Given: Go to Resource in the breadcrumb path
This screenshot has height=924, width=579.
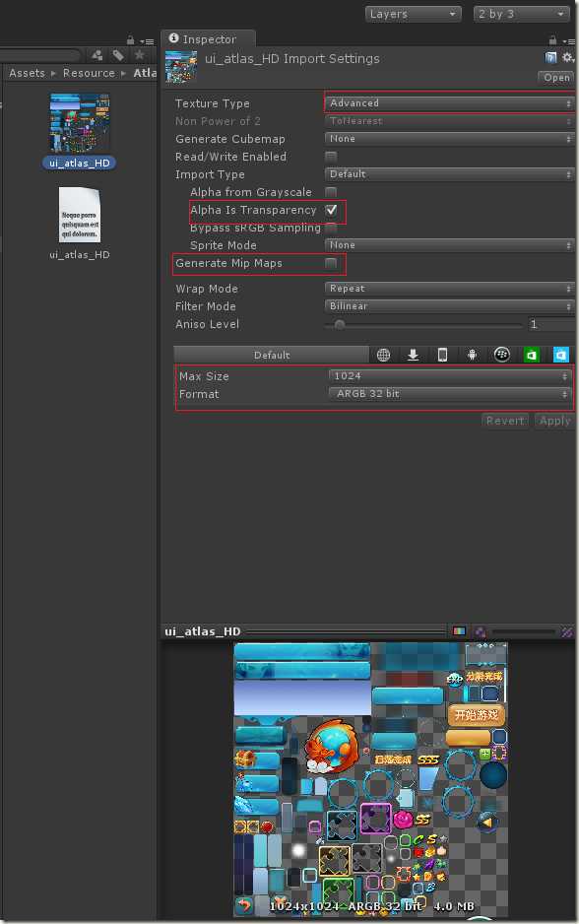Looking at the screenshot, I should coord(89,73).
